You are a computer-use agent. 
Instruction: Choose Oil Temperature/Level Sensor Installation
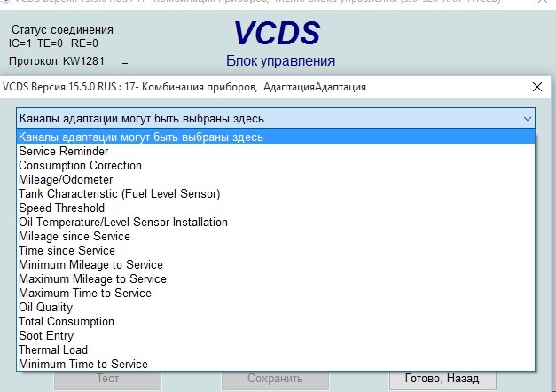point(276,222)
